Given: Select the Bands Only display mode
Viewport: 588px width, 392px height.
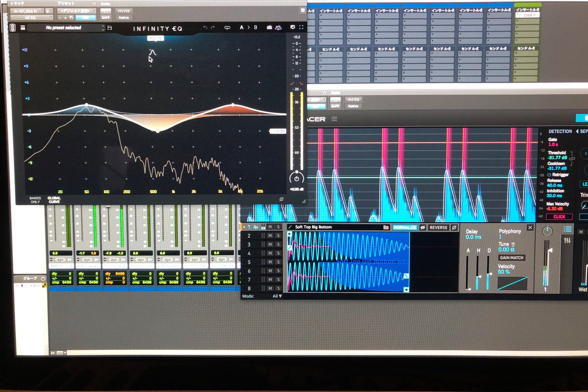Looking at the screenshot, I should tap(35, 199).
